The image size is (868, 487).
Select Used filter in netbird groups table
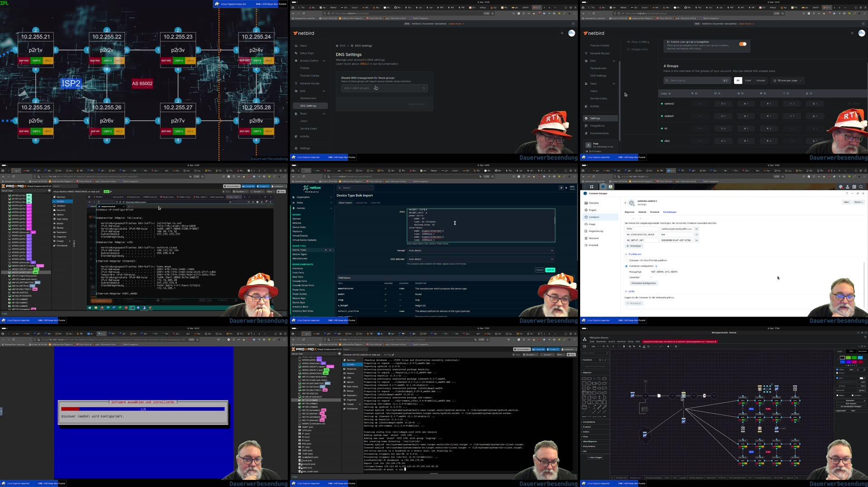click(748, 81)
